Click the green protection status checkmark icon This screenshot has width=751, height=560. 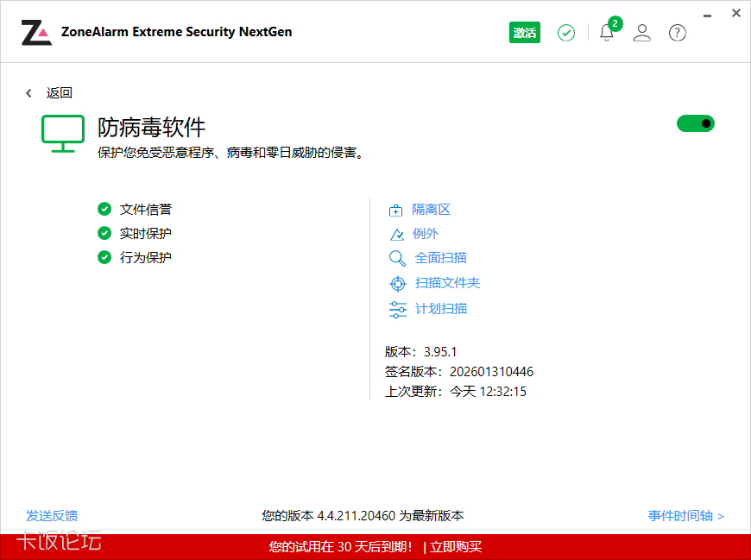(566, 33)
